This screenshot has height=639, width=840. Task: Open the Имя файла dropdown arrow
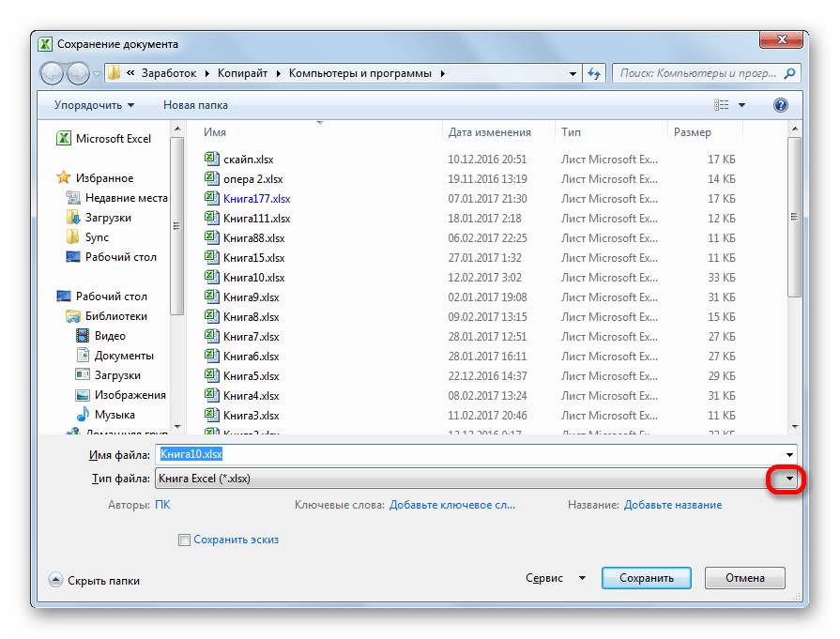coord(789,455)
